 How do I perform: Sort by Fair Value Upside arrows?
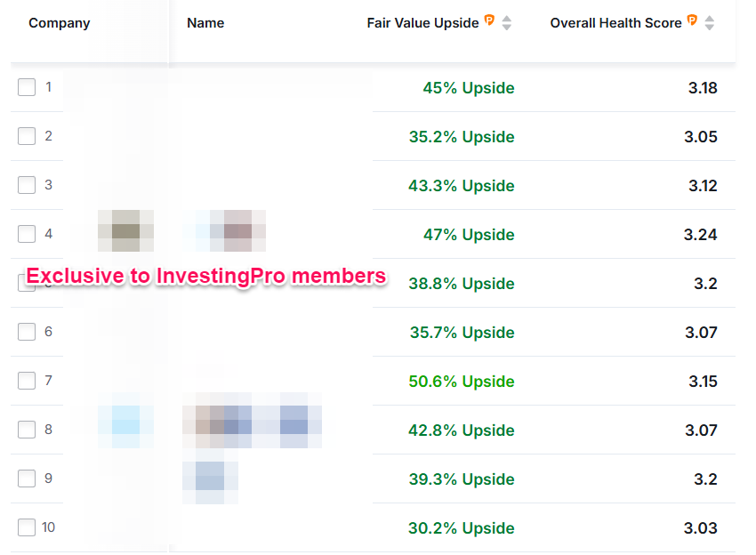pos(506,22)
